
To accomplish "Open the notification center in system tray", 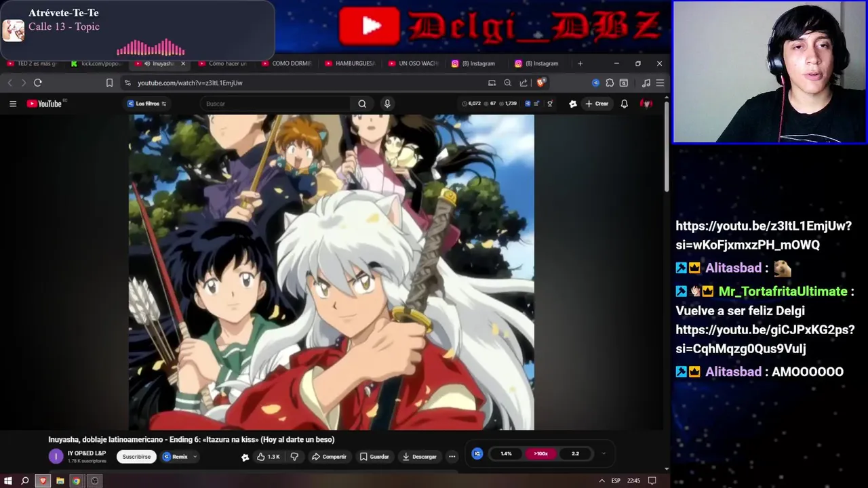I will coord(652,481).
